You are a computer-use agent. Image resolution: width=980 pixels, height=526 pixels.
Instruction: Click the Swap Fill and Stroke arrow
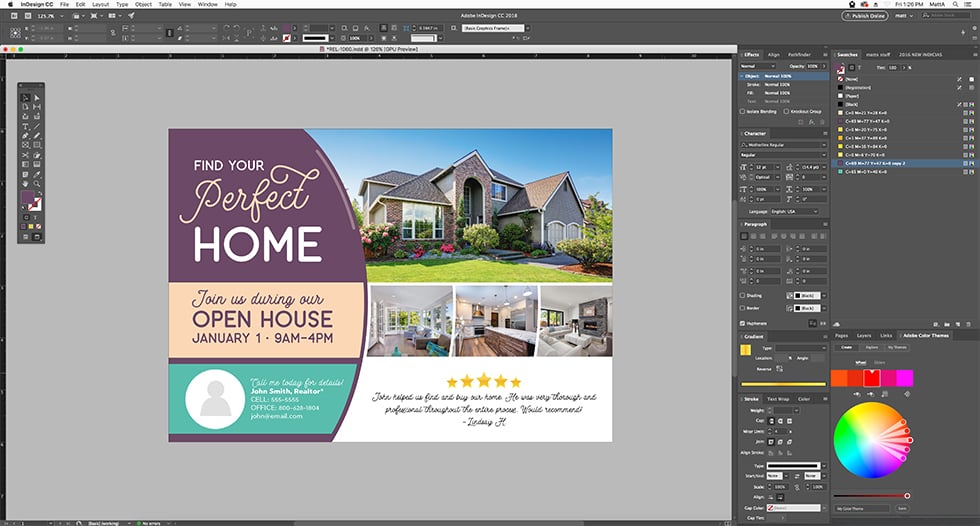click(40, 192)
